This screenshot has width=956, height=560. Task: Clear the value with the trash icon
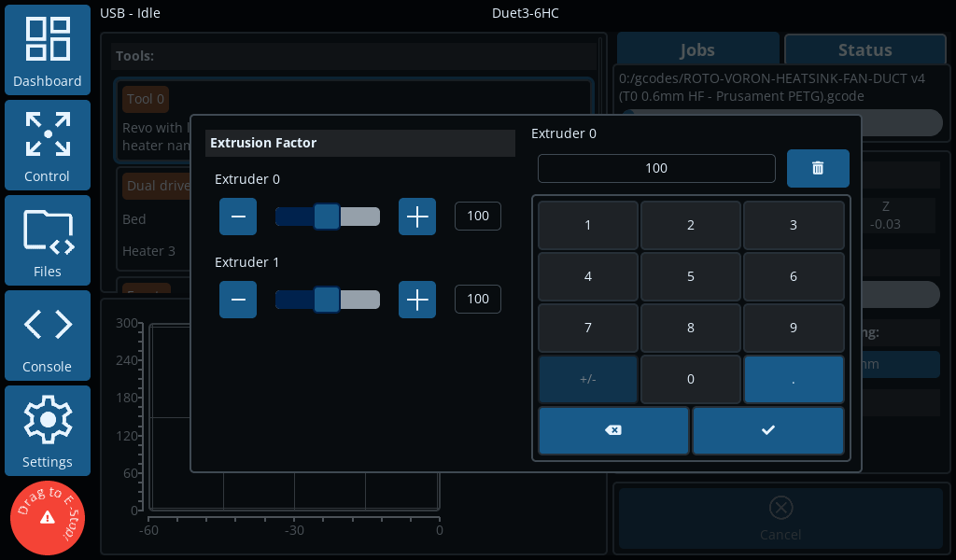tap(818, 168)
